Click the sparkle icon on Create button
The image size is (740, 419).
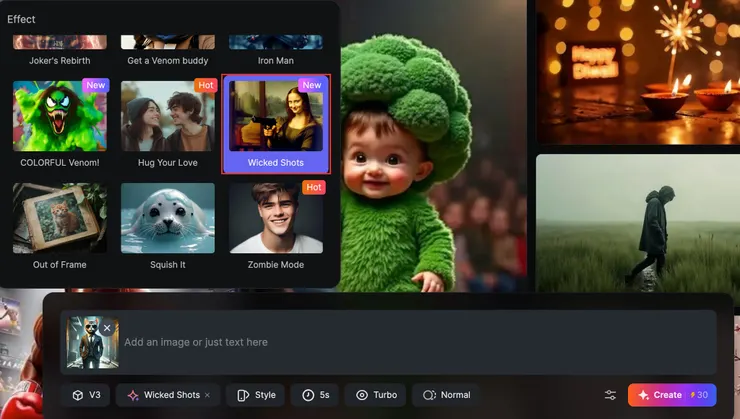pos(644,395)
